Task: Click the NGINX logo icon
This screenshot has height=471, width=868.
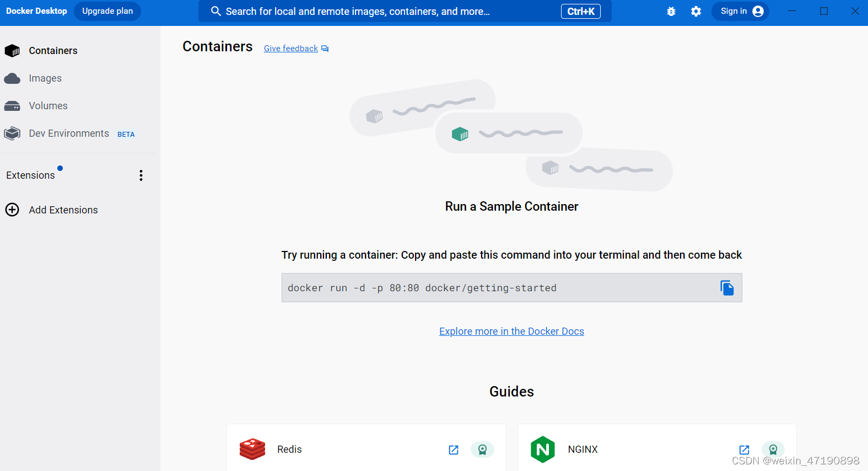Action: coord(543,449)
